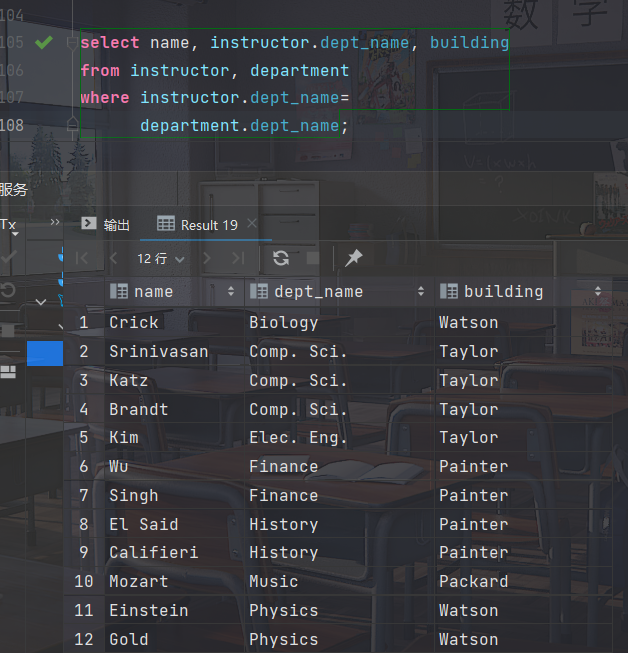The width and height of the screenshot is (628, 653).
Task: Go to the next page of results
Action: pos(207,259)
